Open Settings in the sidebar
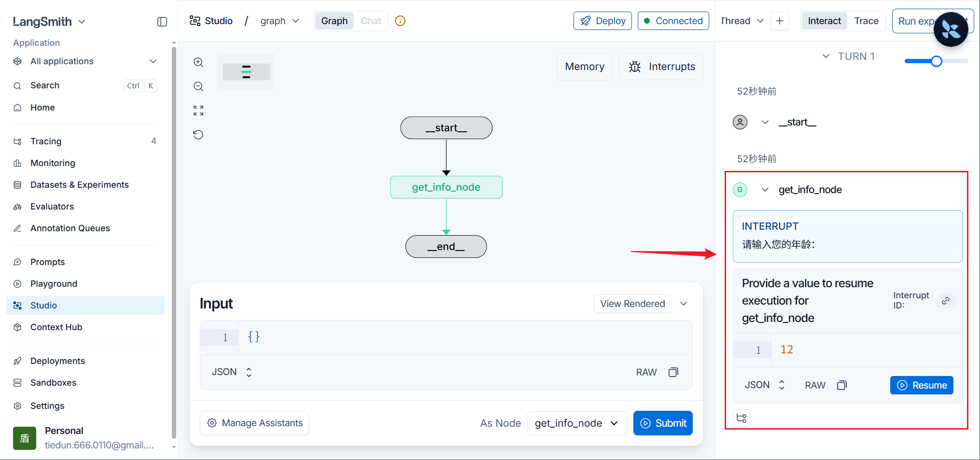This screenshot has height=460, width=980. pos(85,406)
